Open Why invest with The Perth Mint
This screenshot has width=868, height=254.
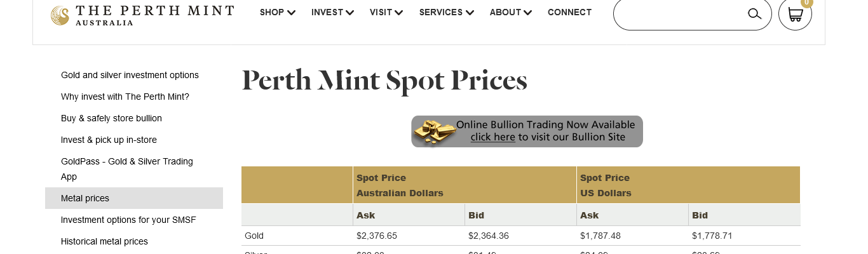125,97
